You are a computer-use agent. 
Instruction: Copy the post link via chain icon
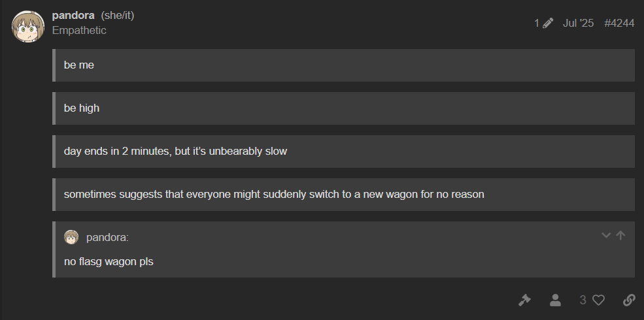pos(629,300)
